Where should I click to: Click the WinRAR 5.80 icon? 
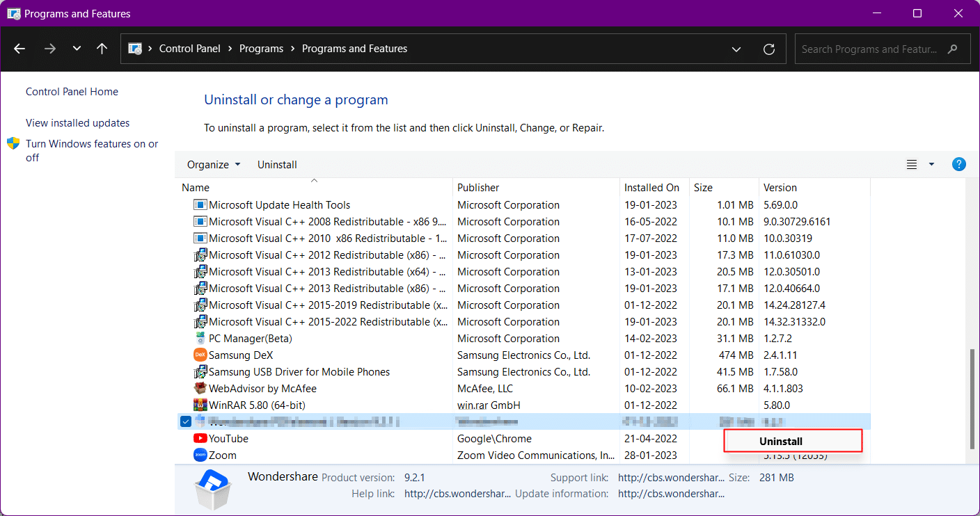click(x=200, y=405)
